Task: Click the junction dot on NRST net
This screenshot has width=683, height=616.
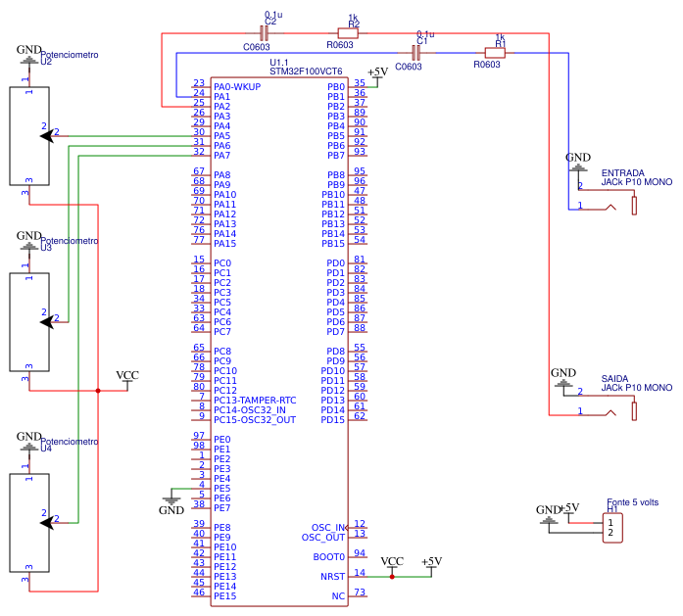Action: pyautogui.click(x=392, y=577)
